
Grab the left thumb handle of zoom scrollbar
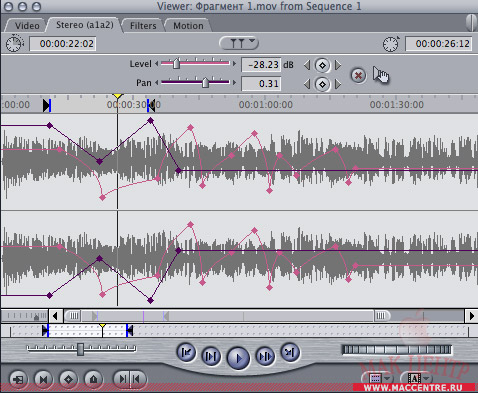(73, 315)
